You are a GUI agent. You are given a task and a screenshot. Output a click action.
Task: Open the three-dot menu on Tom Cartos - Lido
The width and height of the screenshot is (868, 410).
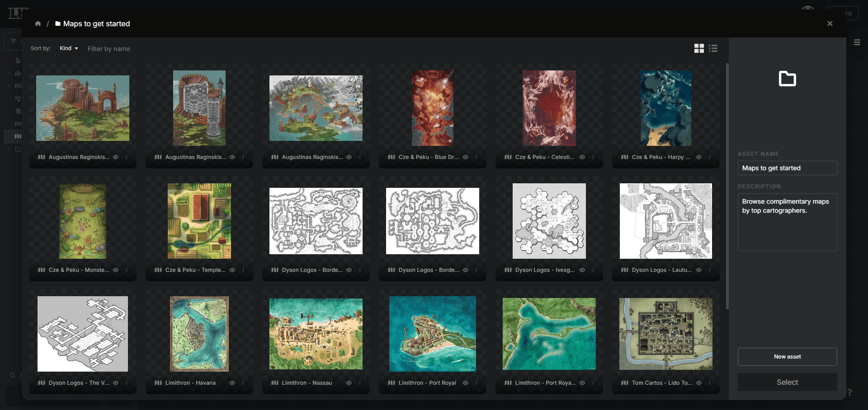point(710,382)
